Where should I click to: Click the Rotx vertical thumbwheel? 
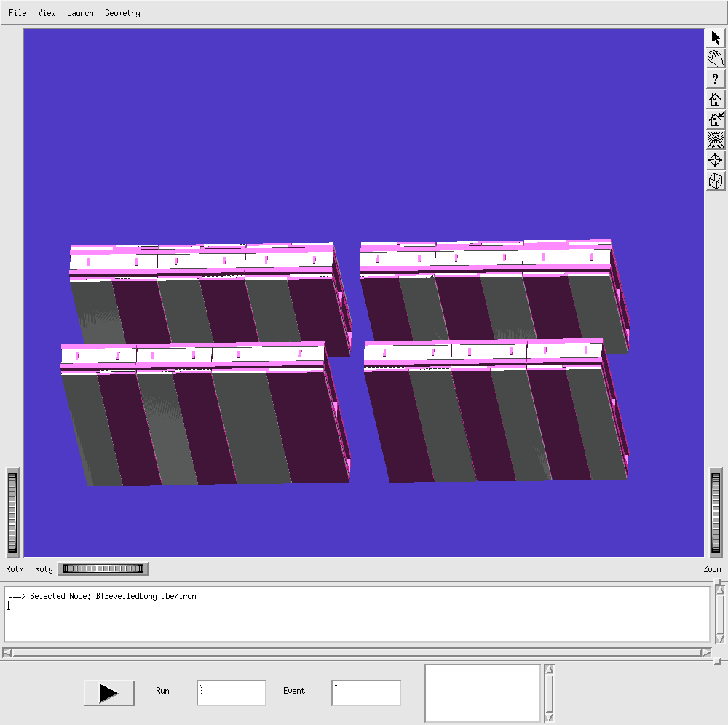[12, 513]
